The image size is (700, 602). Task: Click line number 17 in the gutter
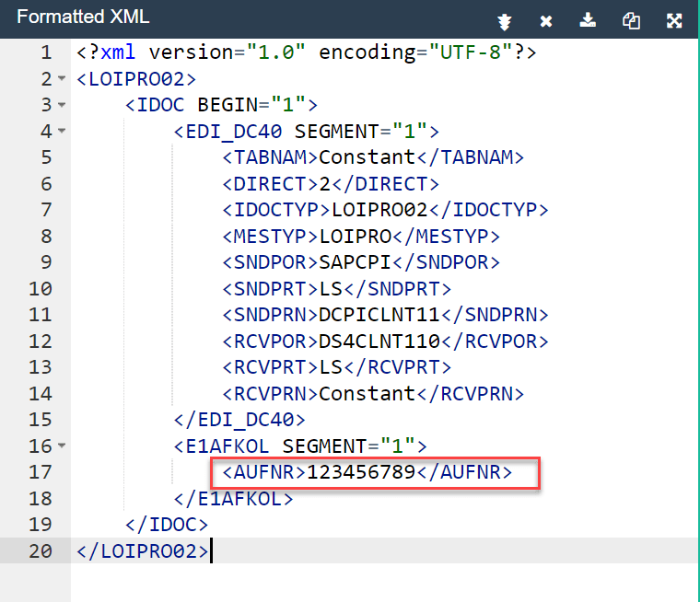(41, 473)
